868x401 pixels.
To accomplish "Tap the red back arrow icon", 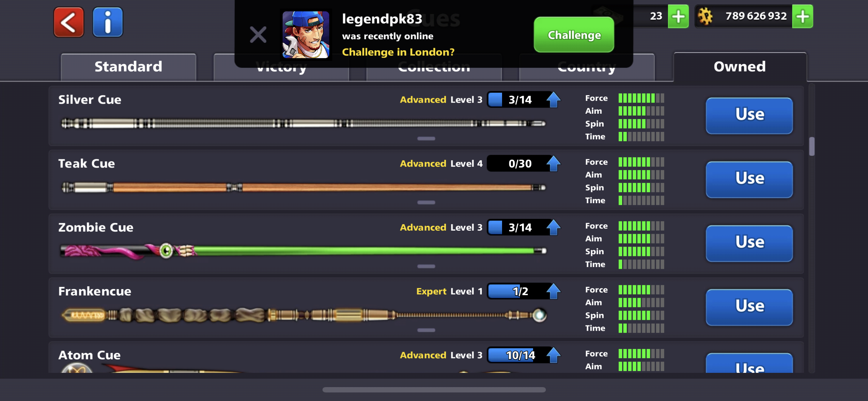I will point(69,22).
